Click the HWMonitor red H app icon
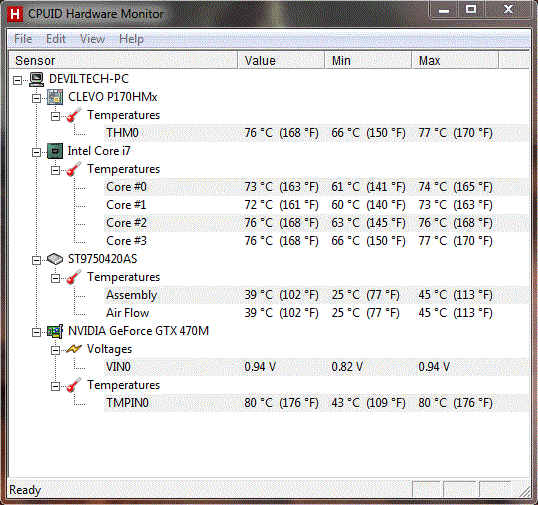 (15, 14)
